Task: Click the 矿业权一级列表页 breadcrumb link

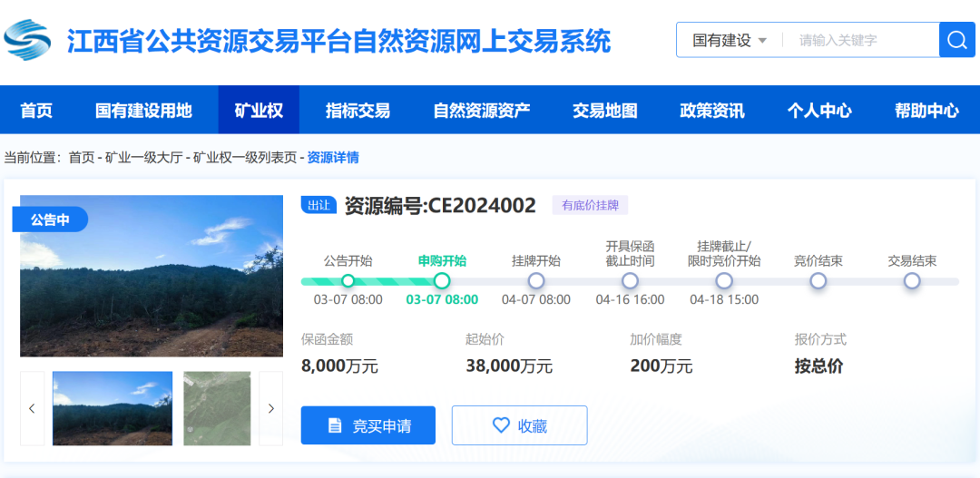Action: pyautogui.click(x=245, y=158)
